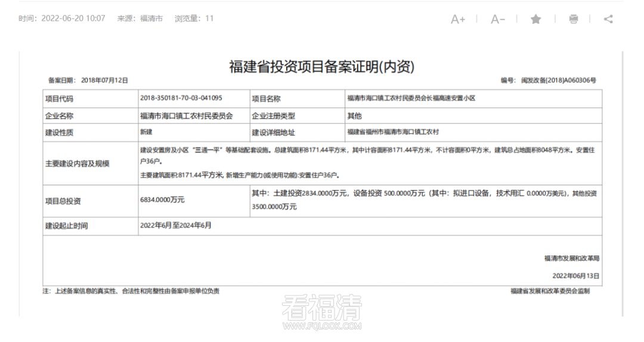This screenshot has height=342, width=644.
Task: Click the issue date 2022年06月13日
Action: pos(575,276)
